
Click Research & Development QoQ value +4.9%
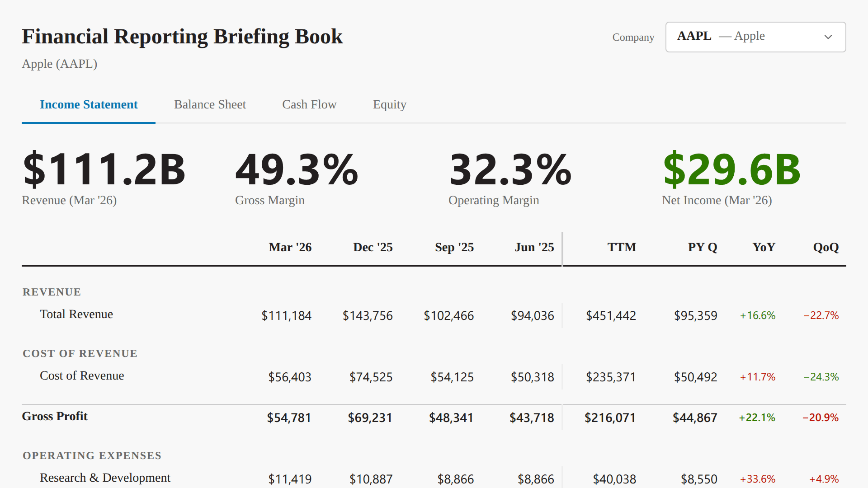[x=824, y=479]
